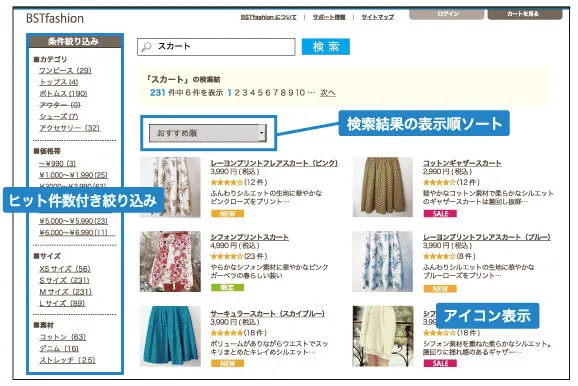Viewport: 578px width, 386px height.
Task: Open レーヨンプリントフレアスカート（ピンク） product title
Action: point(274,163)
